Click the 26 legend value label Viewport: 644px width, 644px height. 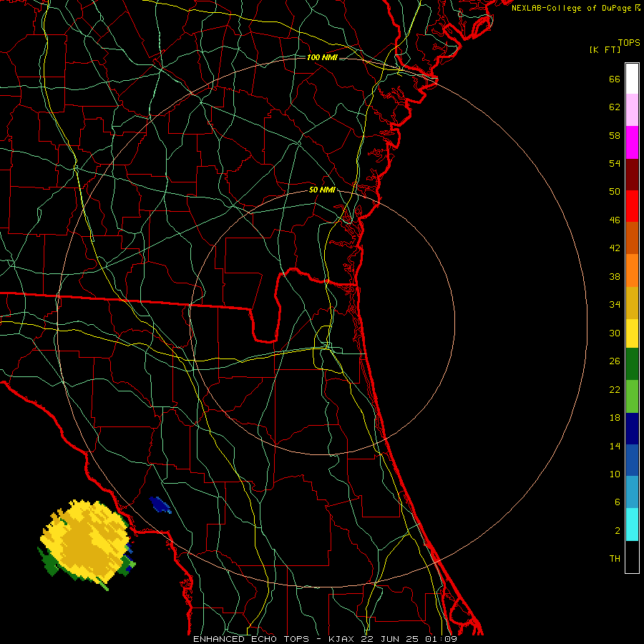615,361
